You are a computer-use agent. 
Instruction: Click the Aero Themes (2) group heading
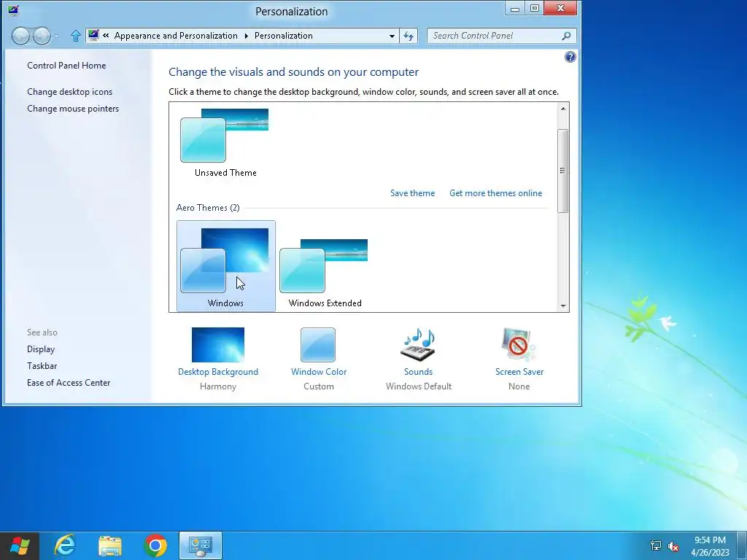point(208,208)
